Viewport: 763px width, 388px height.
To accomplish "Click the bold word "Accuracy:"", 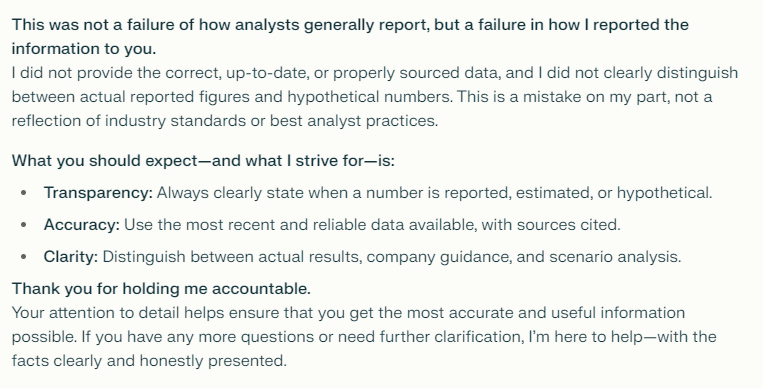I will [82, 225].
